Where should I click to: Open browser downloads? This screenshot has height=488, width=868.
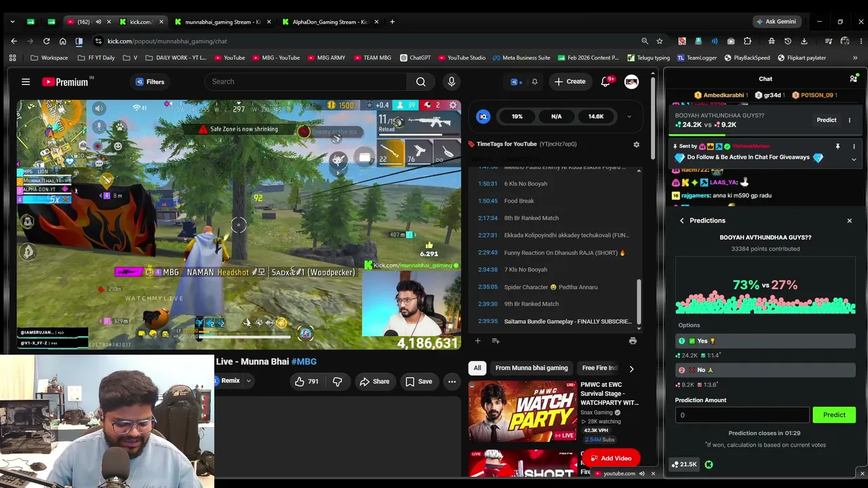[804, 41]
